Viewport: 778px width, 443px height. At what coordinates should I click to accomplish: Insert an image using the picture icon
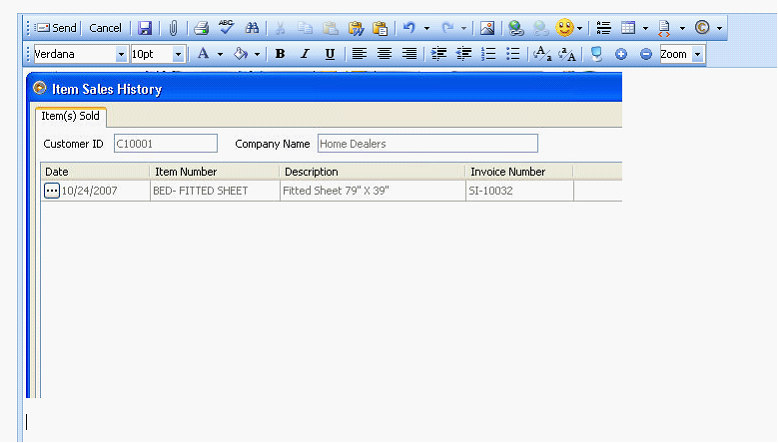[x=487, y=28]
